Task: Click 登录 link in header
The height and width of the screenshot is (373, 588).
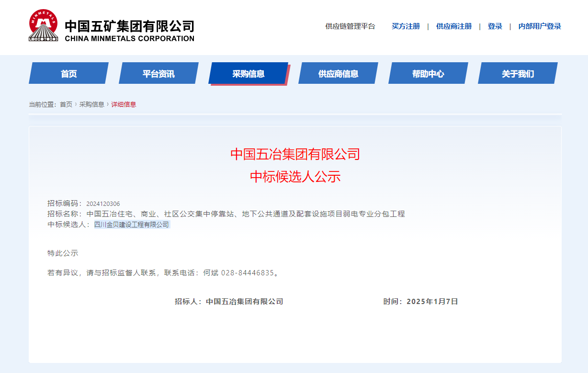Action: point(495,26)
